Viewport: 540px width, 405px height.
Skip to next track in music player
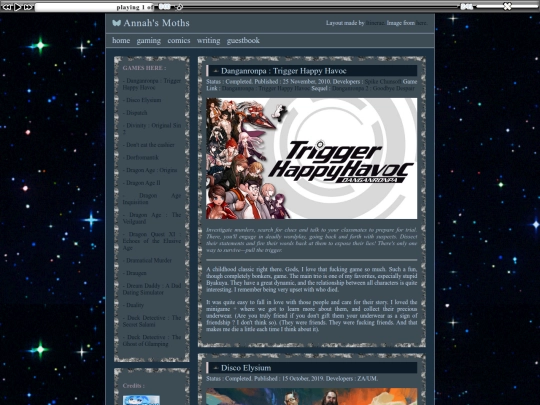click(28, 7)
